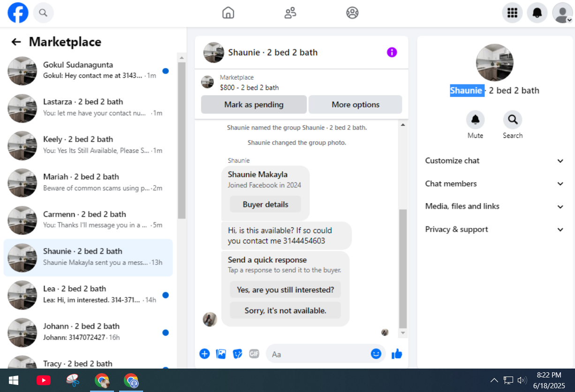Click the taskbar volume speaker icon
Screen dimensions: 575x392
(x=522, y=380)
